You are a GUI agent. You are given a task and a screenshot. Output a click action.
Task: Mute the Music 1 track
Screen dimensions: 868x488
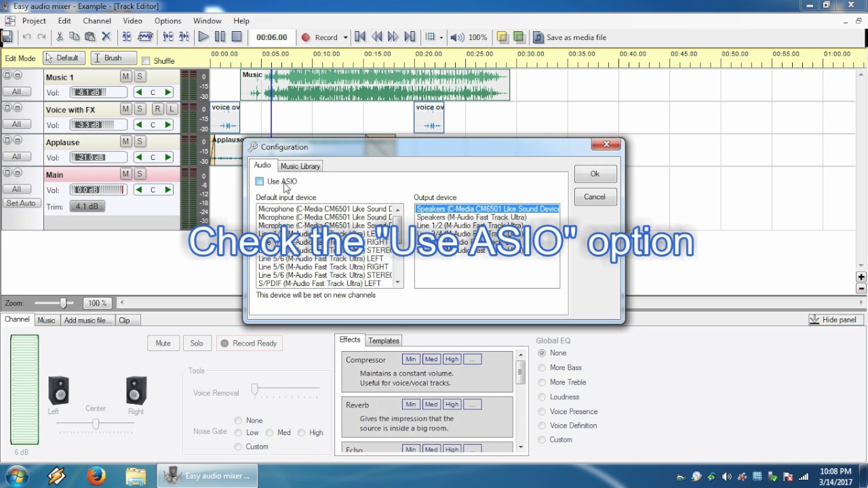click(x=125, y=77)
